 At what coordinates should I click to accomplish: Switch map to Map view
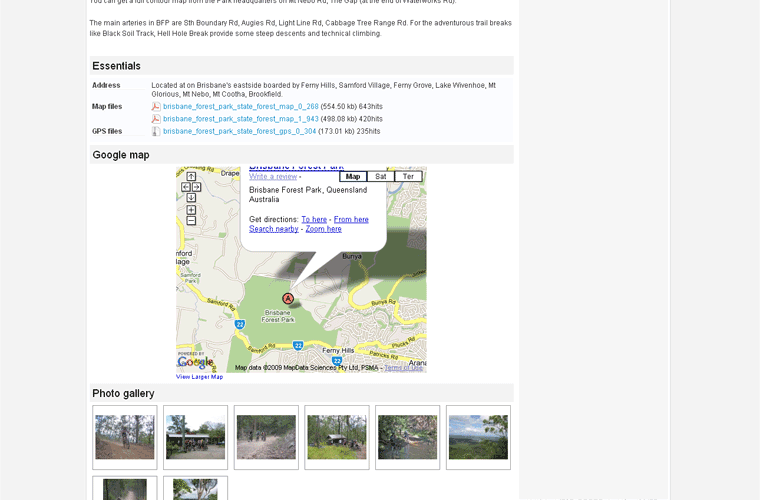353,176
